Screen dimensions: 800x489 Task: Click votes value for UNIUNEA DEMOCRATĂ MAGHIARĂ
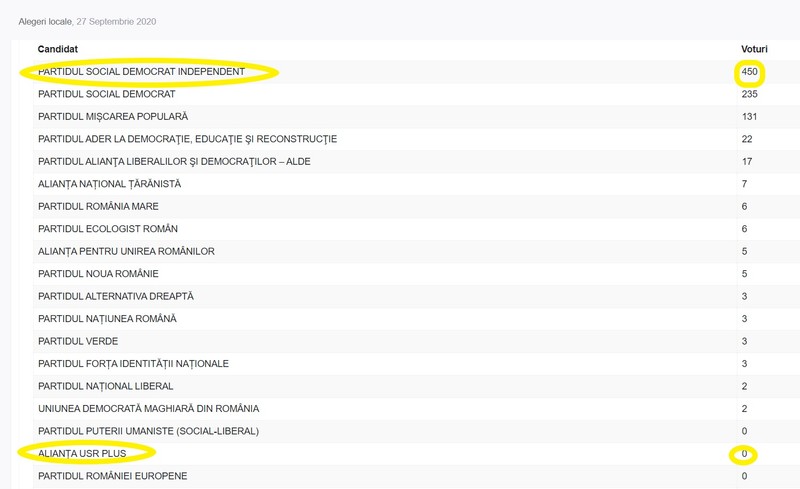[x=744, y=408]
